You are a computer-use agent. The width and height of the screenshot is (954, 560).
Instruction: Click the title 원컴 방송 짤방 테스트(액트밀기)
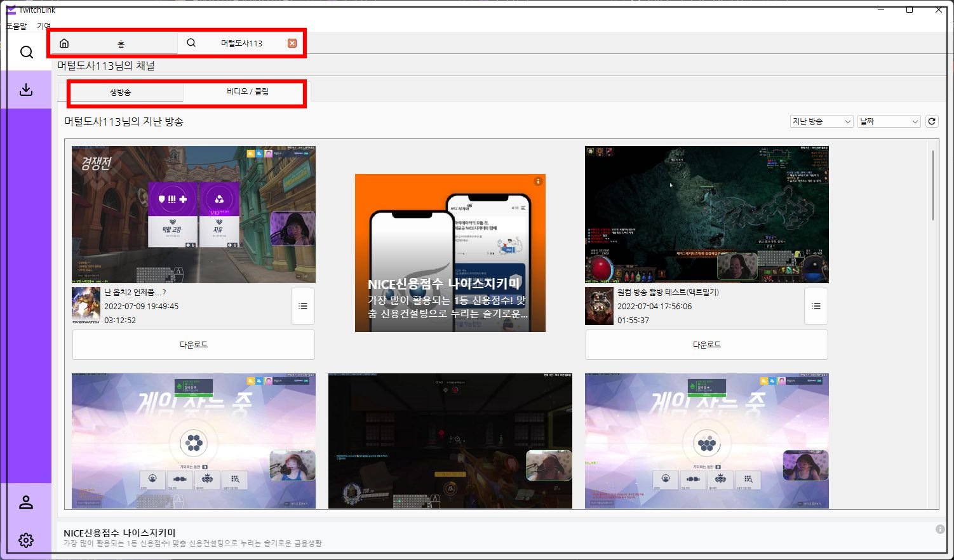(668, 292)
